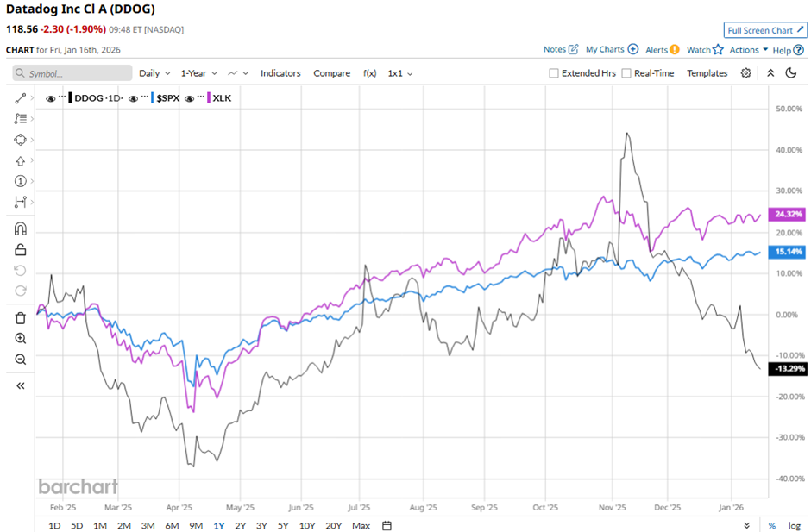Viewport: 811px width, 532px height.
Task: Open the Compare menu
Action: [331, 73]
